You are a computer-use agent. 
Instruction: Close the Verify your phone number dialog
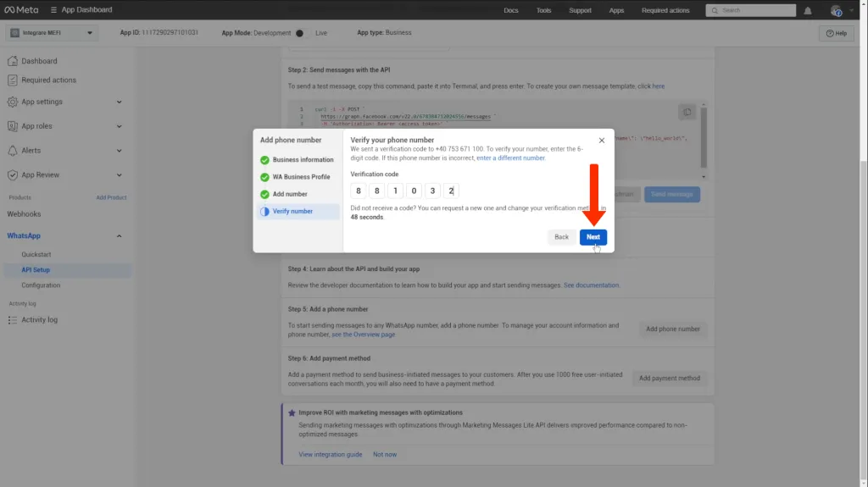[602, 141]
